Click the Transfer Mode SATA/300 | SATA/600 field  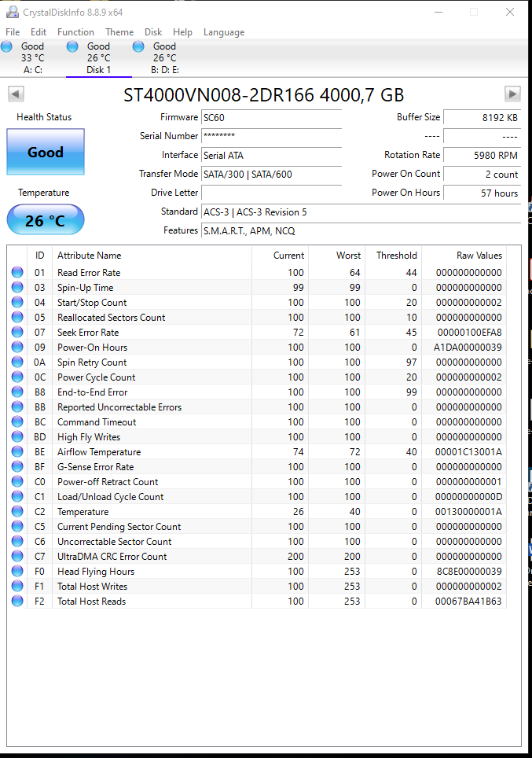(x=272, y=174)
